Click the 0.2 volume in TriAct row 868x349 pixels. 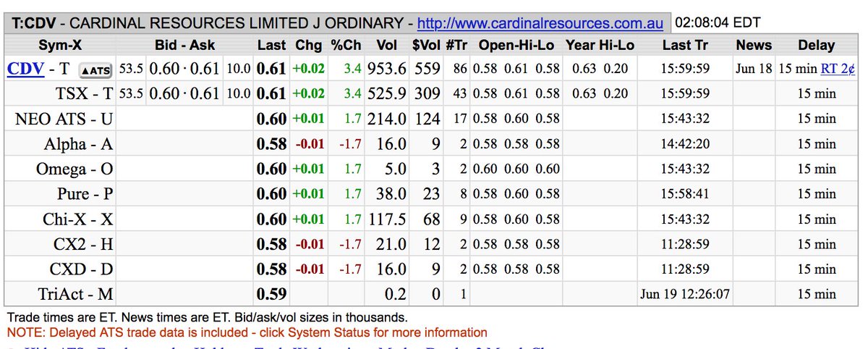pyautogui.click(x=395, y=295)
